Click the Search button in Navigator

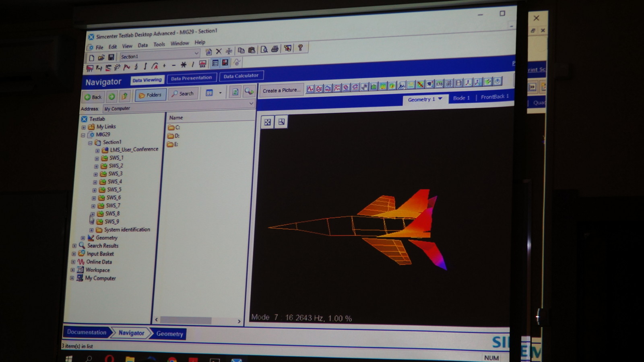(x=183, y=94)
